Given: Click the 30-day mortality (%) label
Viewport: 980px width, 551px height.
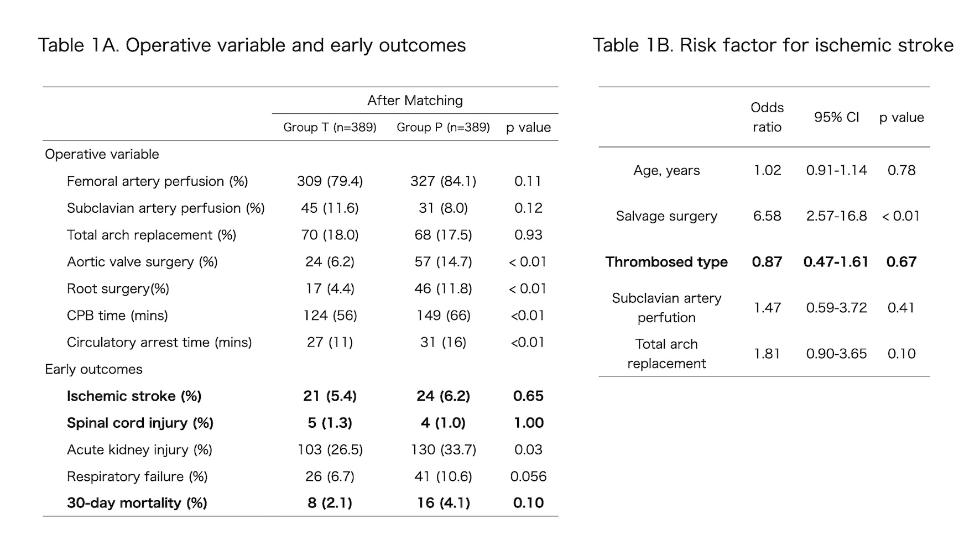Looking at the screenshot, I should [137, 503].
